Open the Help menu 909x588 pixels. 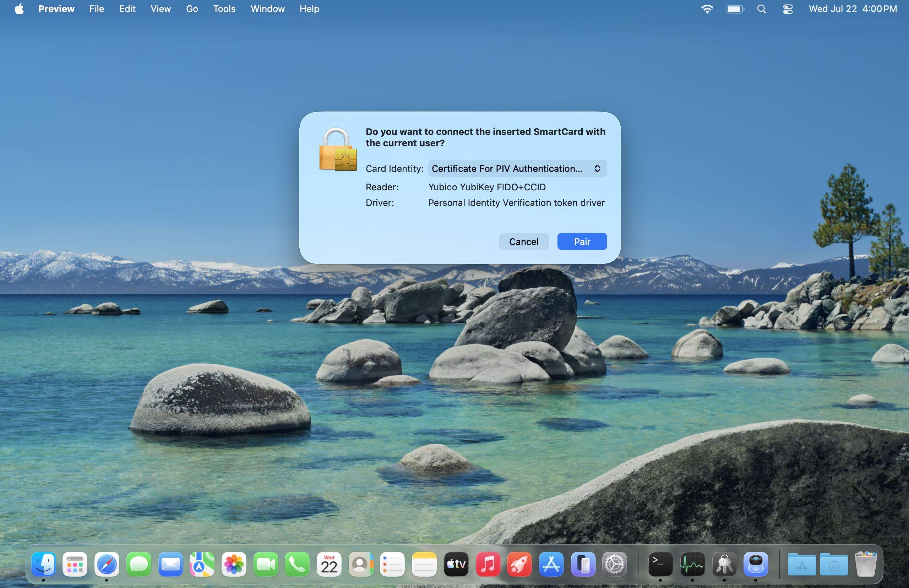(x=309, y=9)
